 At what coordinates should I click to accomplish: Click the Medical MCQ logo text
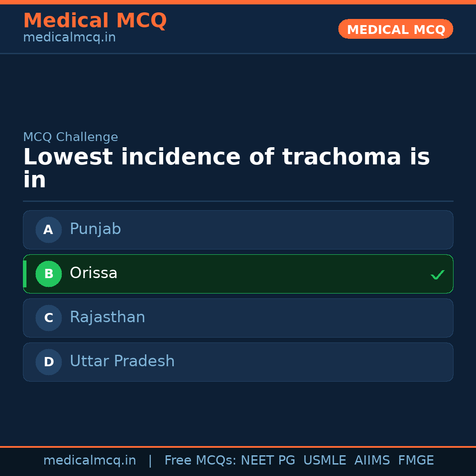tap(95, 21)
